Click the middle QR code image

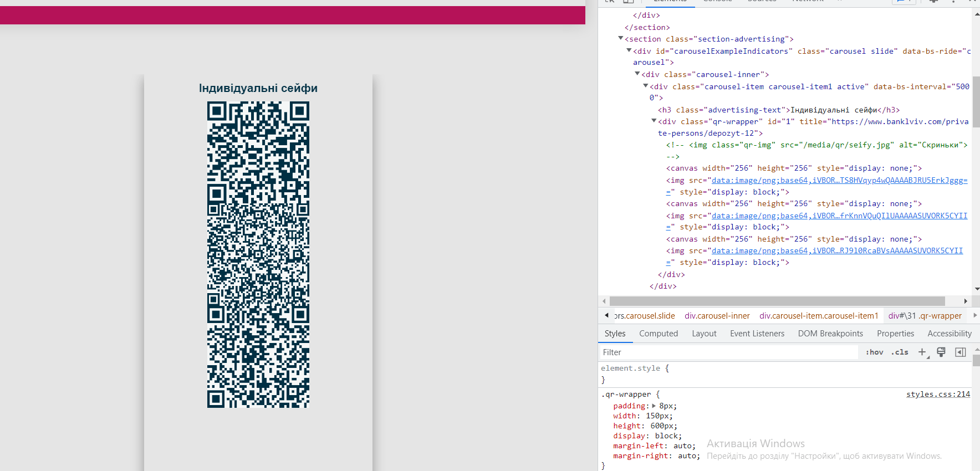258,254
